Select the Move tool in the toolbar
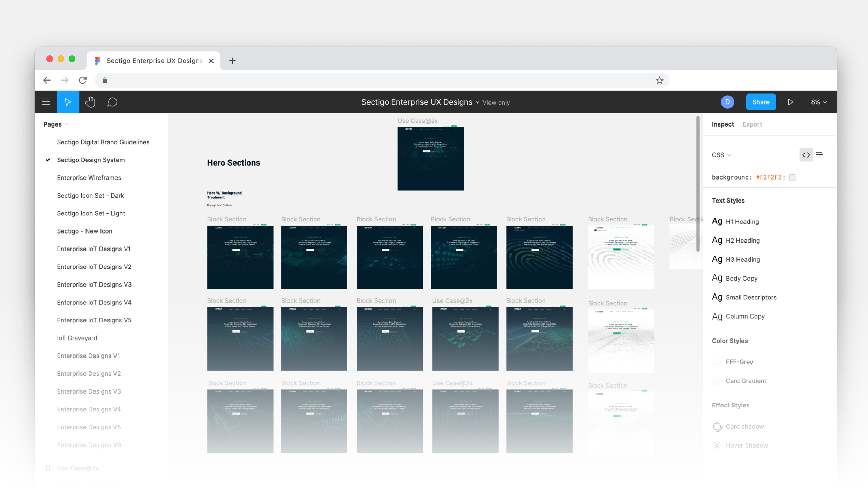 coord(68,101)
